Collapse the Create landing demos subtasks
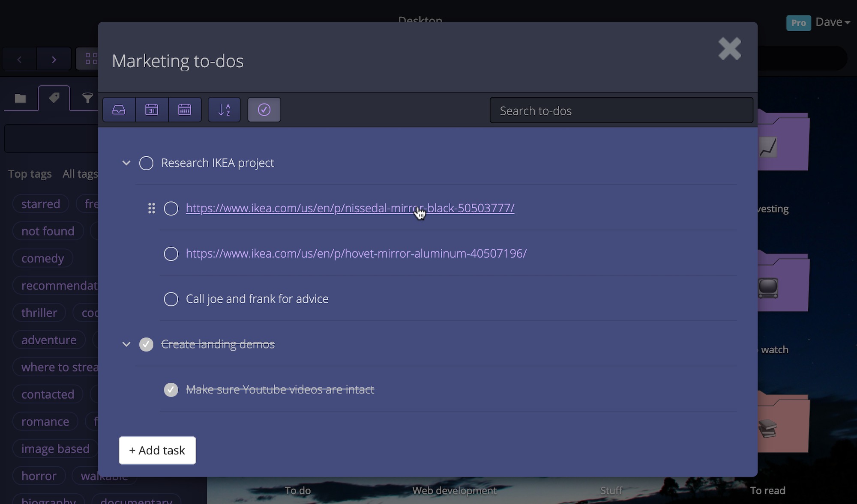 [x=126, y=344]
